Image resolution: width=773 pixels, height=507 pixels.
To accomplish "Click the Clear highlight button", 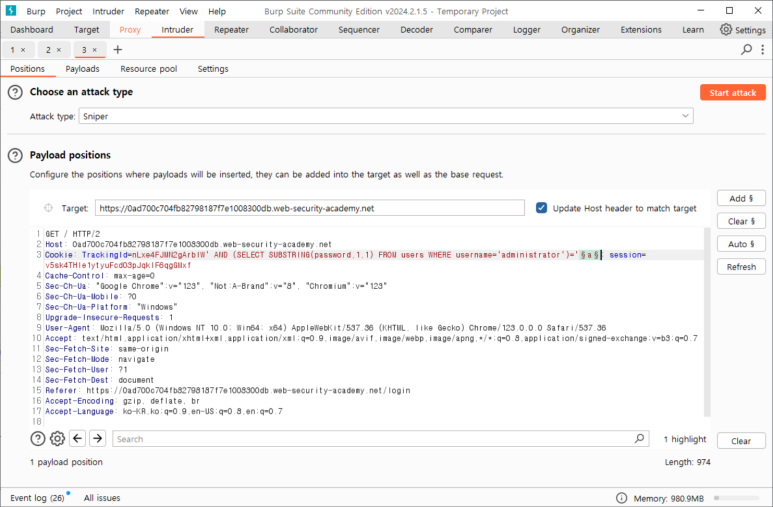I will tap(741, 441).
